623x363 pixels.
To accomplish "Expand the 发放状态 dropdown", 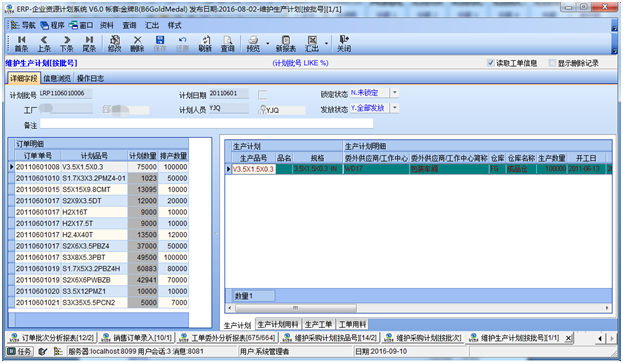I will coord(395,108).
